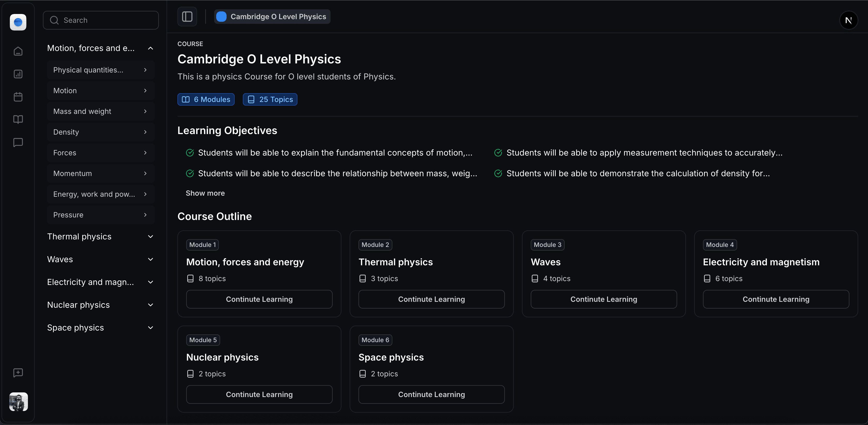This screenshot has height=425, width=868.
Task: Open the N account avatar at top right
Action: pos(849,20)
